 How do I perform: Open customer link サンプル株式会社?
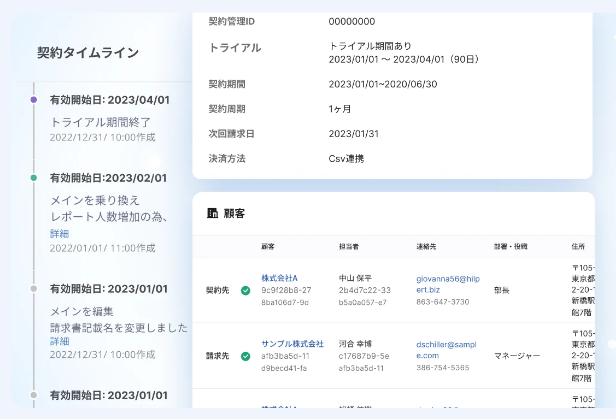(x=292, y=343)
